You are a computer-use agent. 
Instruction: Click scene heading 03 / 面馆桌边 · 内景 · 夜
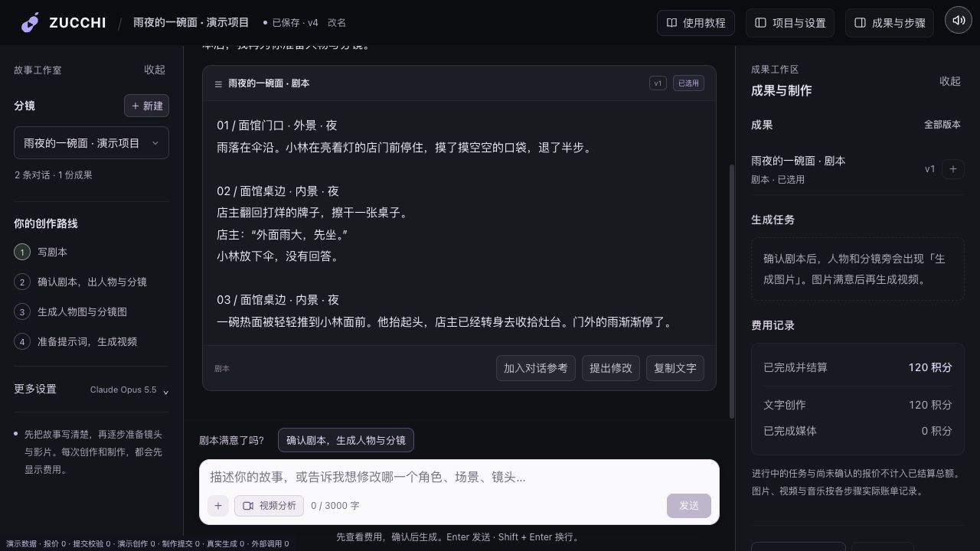(x=278, y=300)
